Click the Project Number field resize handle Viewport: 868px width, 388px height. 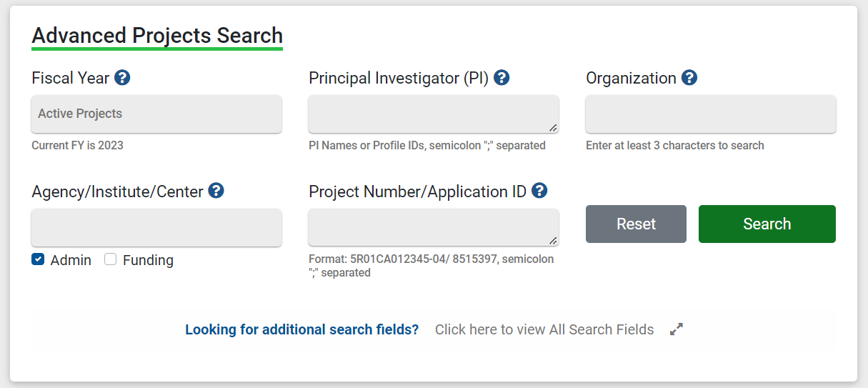(x=553, y=241)
